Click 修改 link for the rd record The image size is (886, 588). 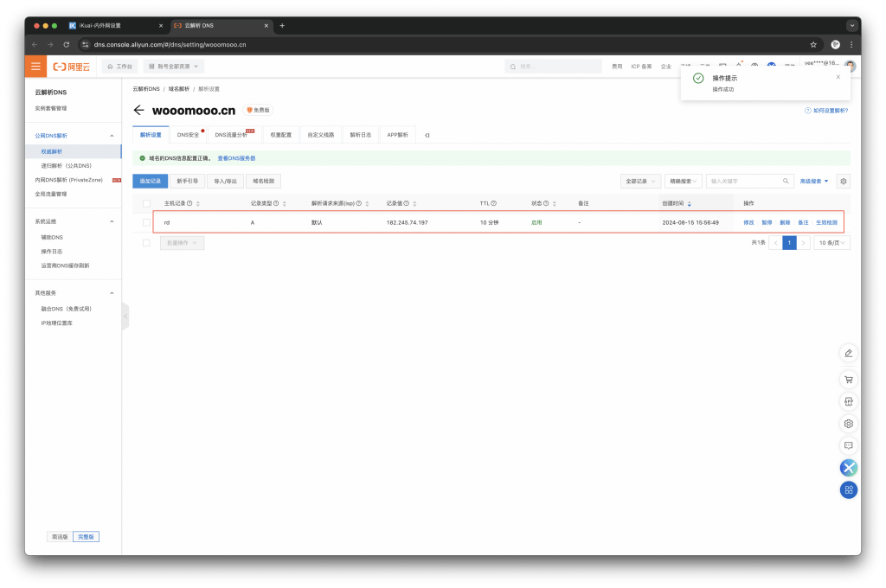[x=748, y=222]
